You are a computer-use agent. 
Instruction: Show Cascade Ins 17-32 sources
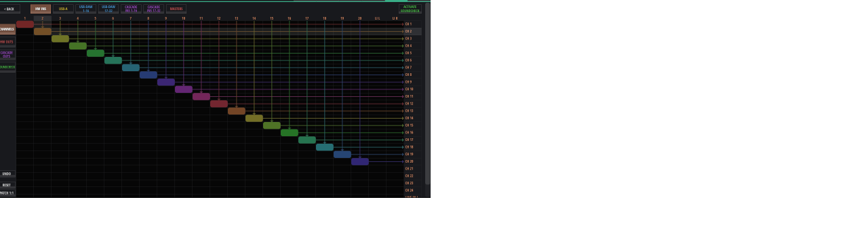click(x=153, y=9)
